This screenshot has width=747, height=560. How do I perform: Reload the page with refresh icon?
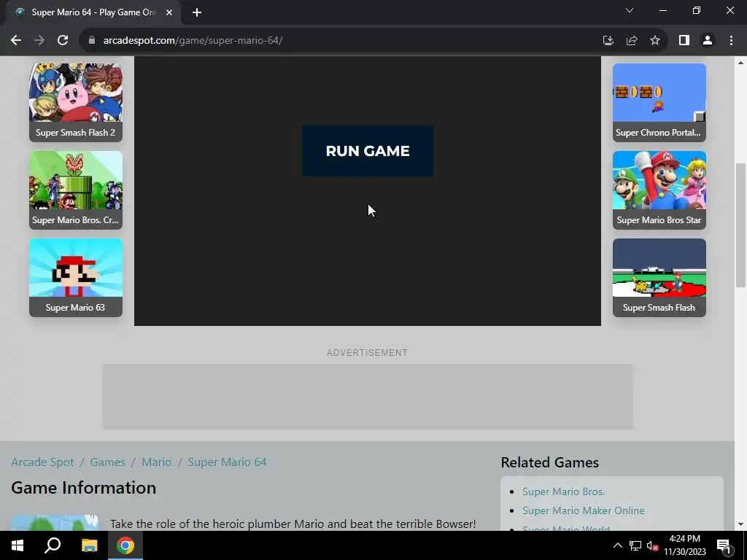(63, 41)
